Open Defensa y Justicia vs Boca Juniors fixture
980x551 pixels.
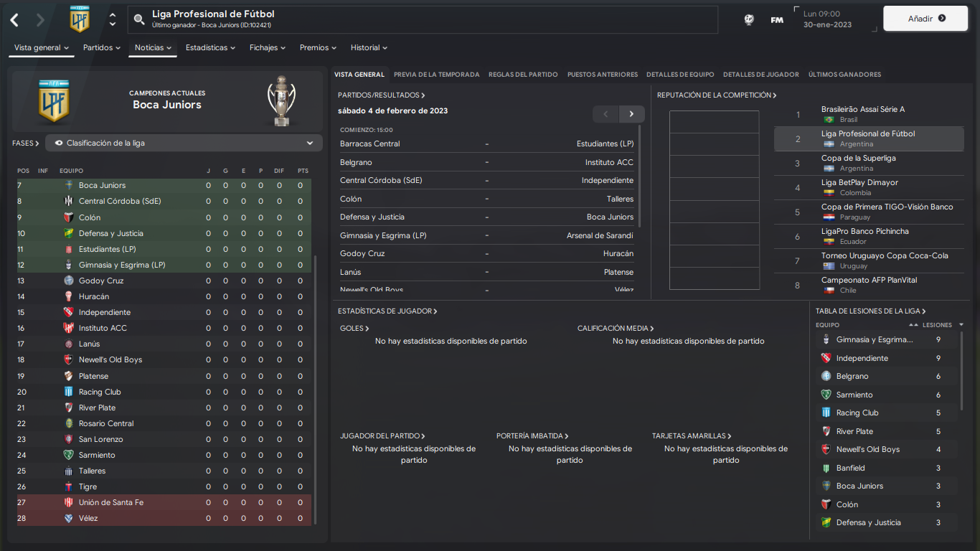(x=486, y=217)
